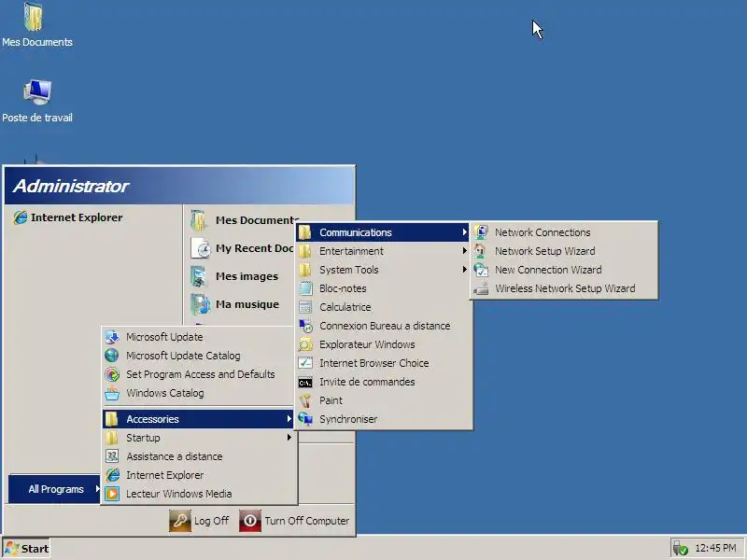Click the Mes Documents entry in Start menu
Image resolution: width=747 pixels, height=560 pixels.
(x=241, y=220)
